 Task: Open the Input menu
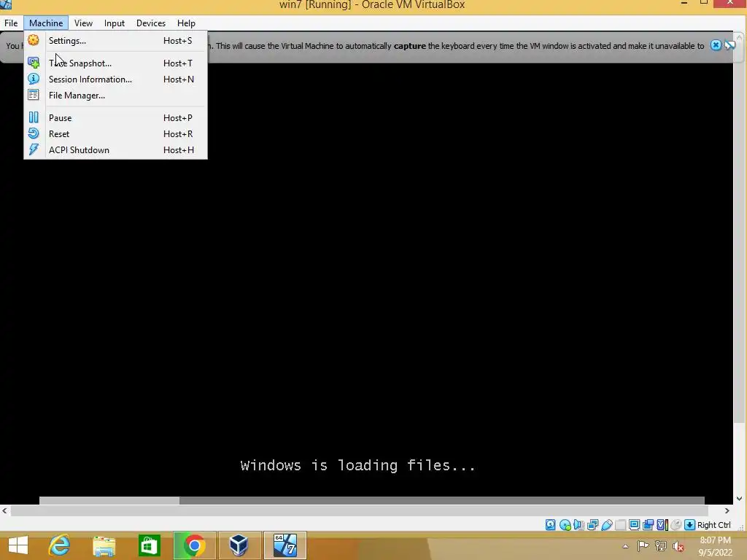pos(115,23)
